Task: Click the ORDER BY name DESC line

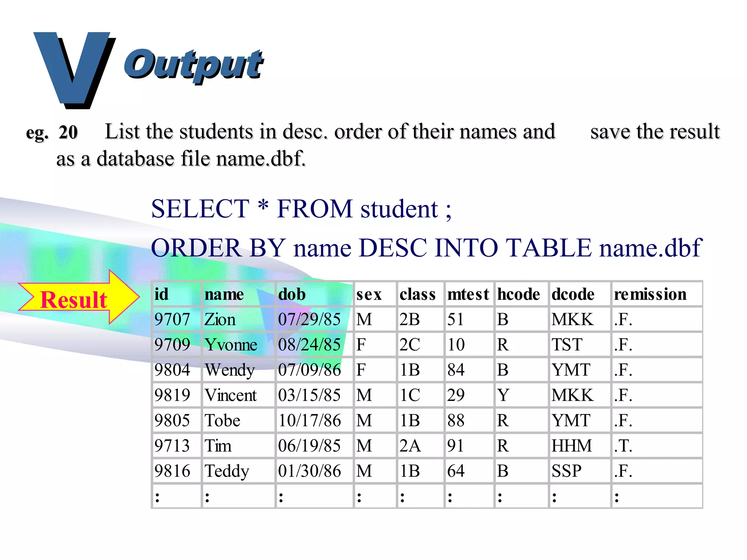Action: 426,248
